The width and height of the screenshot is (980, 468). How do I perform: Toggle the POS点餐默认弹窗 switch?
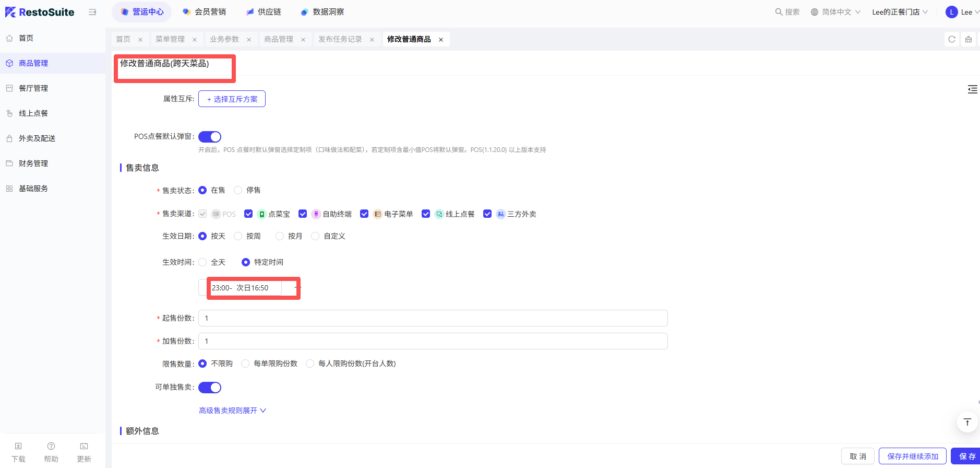tap(210, 137)
